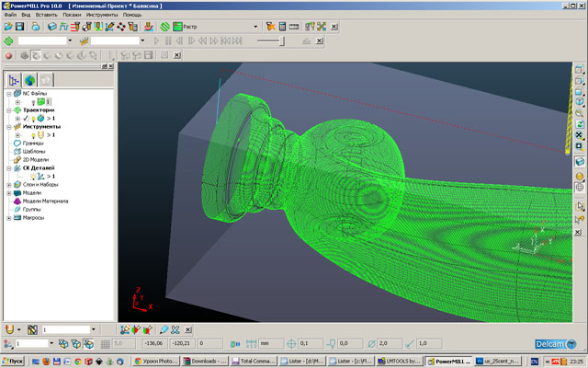Select Шаблоны in the explorer tree

[34, 152]
